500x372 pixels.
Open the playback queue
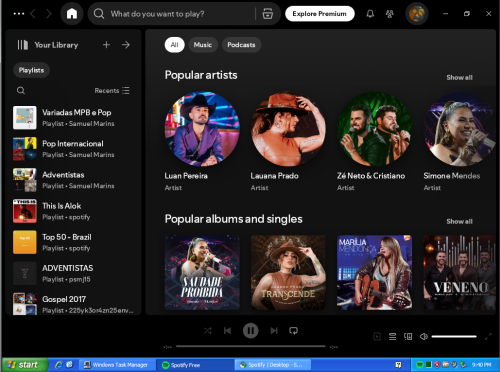click(x=392, y=337)
